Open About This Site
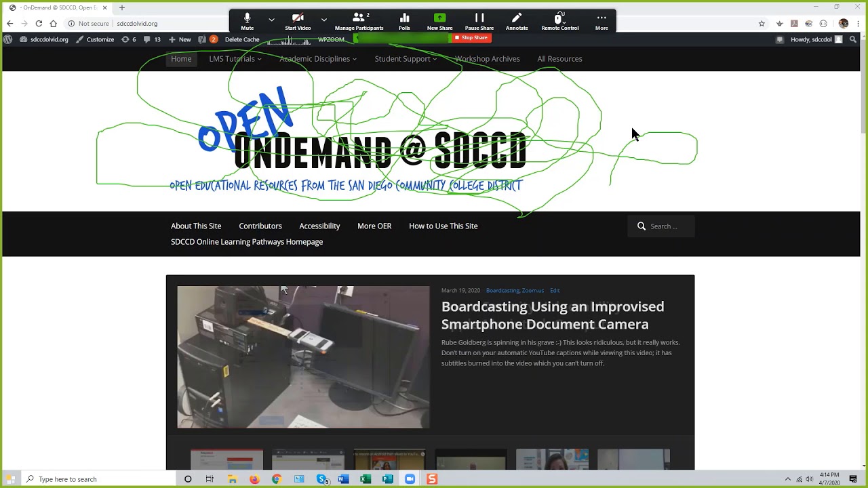This screenshot has width=868, height=488. coord(196,226)
